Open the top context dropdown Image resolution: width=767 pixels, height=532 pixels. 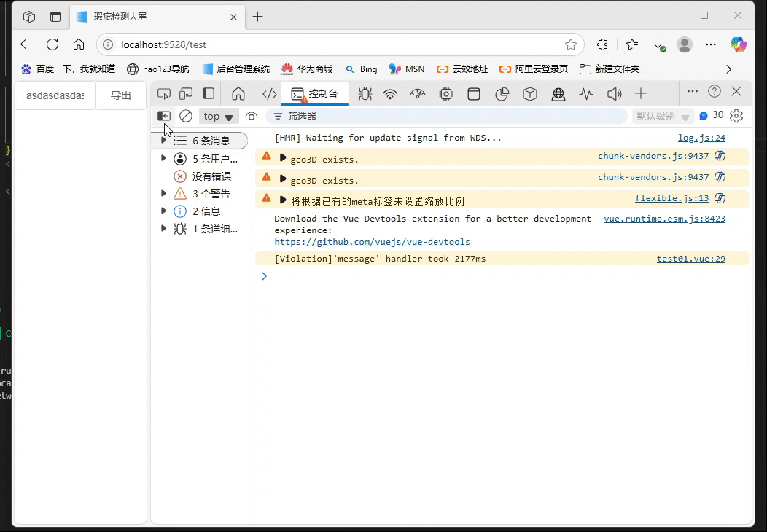pos(218,116)
